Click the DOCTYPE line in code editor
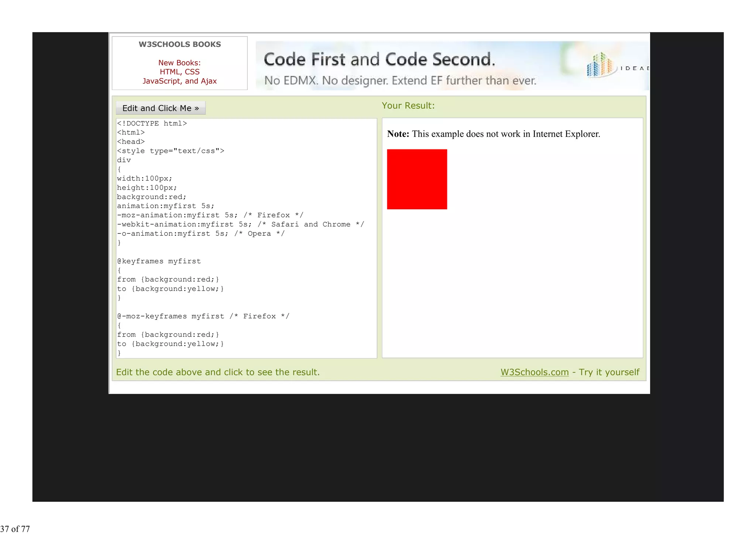The height and width of the screenshot is (534, 756). 152,123
